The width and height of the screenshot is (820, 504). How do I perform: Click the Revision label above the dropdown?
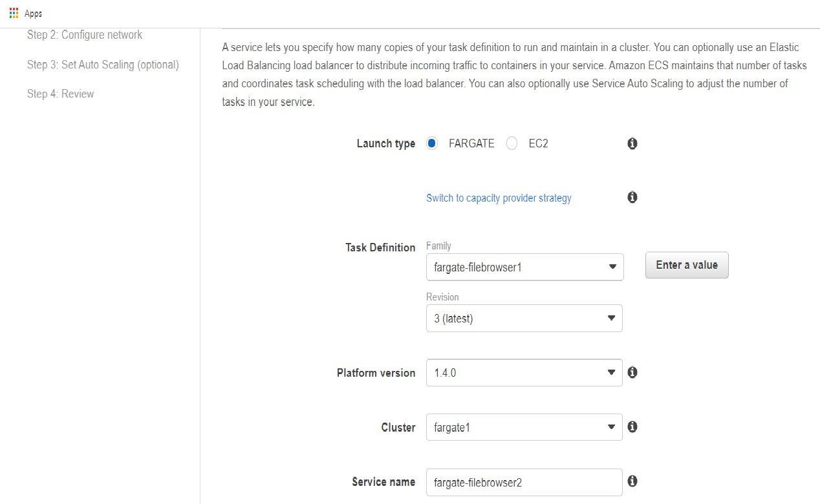point(442,297)
